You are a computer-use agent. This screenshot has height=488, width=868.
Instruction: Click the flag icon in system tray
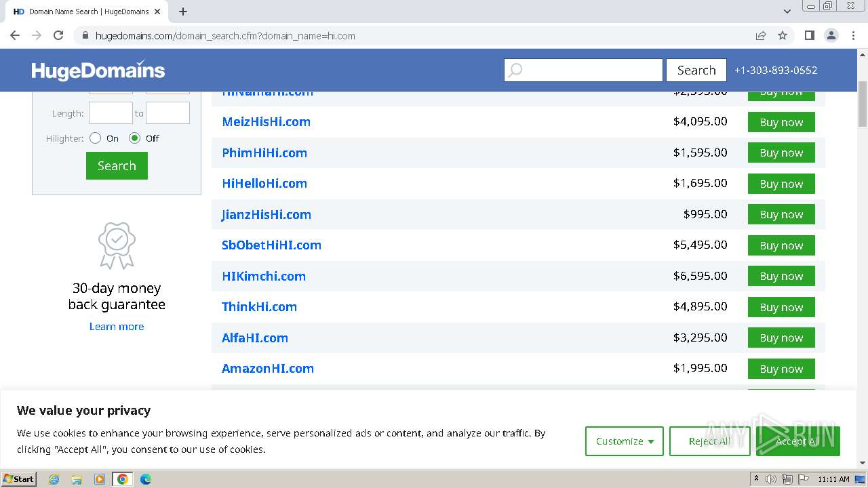tap(804, 479)
